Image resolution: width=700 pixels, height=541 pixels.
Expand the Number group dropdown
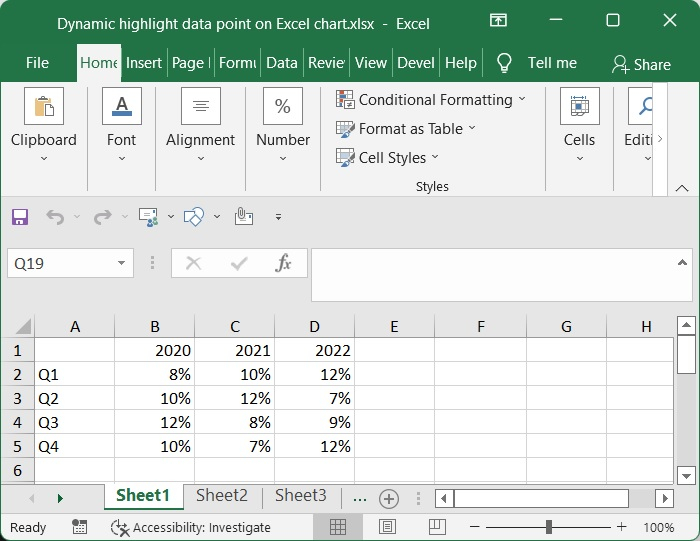click(283, 157)
